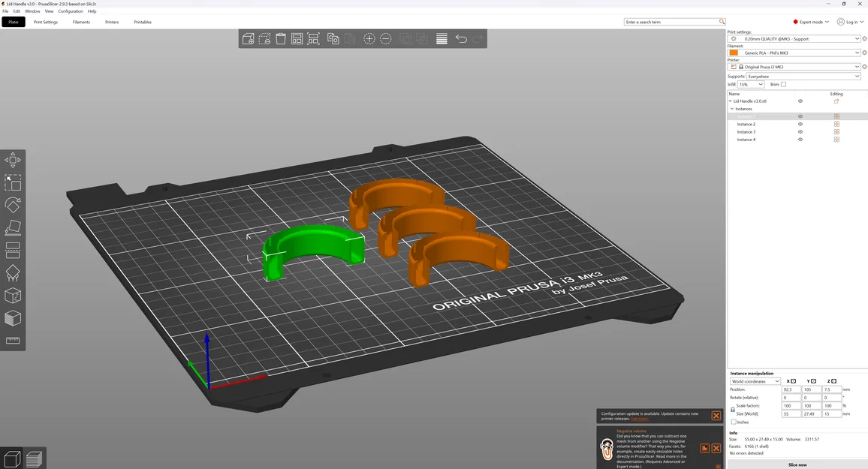
Task: Toggle visibility of Lid Handle v3.0.stl
Action: 800,101
